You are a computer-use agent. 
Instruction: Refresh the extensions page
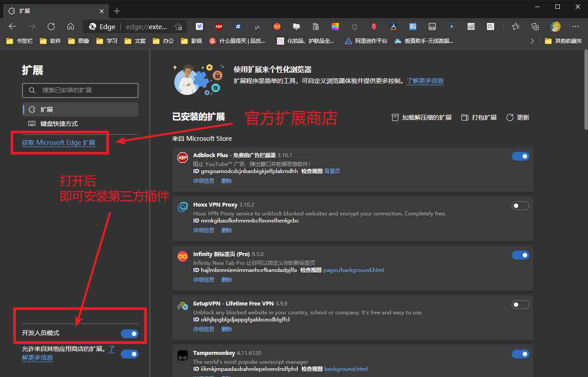click(x=51, y=26)
